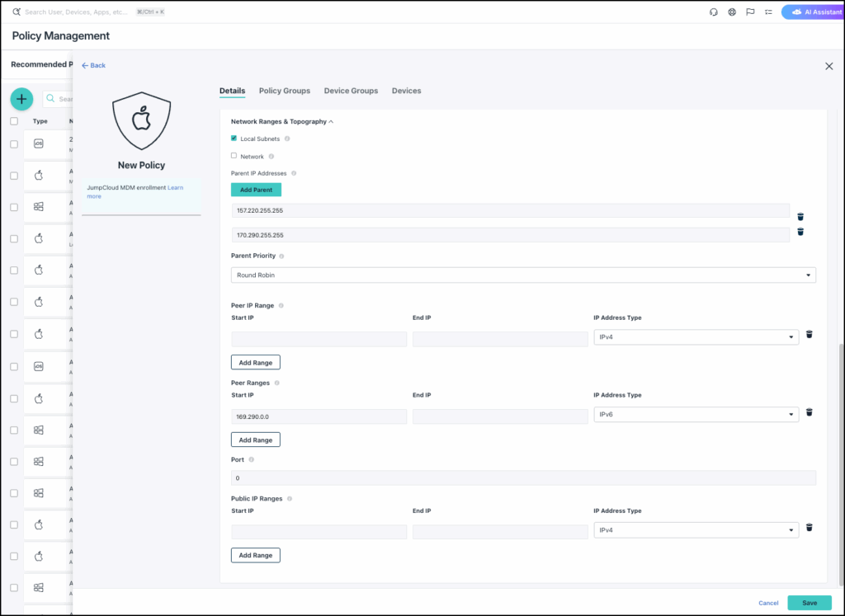This screenshot has height=616, width=845.
Task: Open the Parent Priority Round Robin dropdown
Action: coord(523,275)
